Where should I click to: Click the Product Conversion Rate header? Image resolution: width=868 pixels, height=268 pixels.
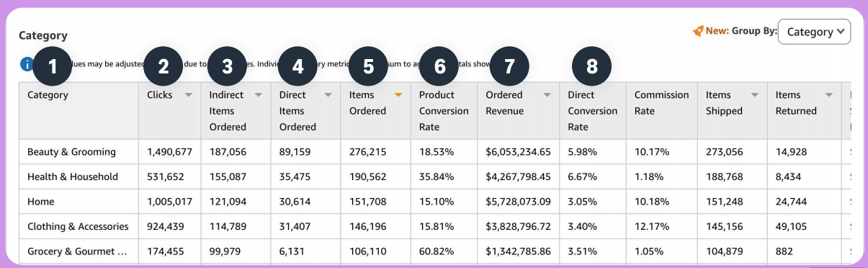tap(444, 110)
